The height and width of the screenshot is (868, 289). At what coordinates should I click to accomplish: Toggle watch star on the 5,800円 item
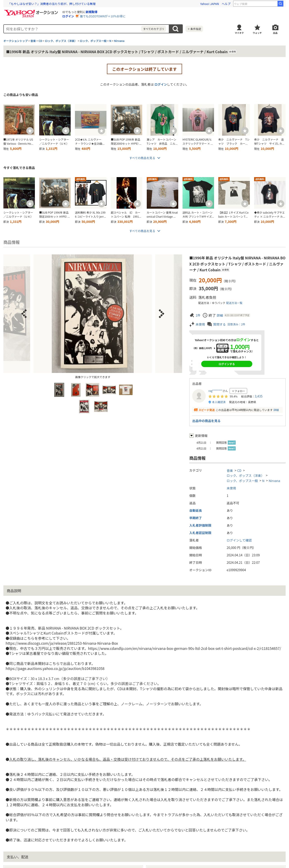click(30, 131)
